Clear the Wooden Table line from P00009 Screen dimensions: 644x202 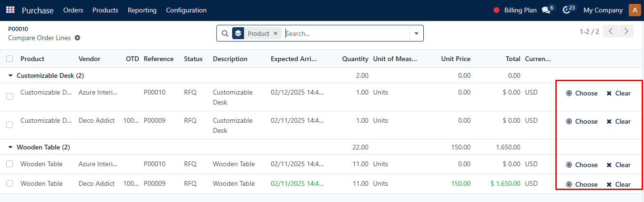coord(618,184)
